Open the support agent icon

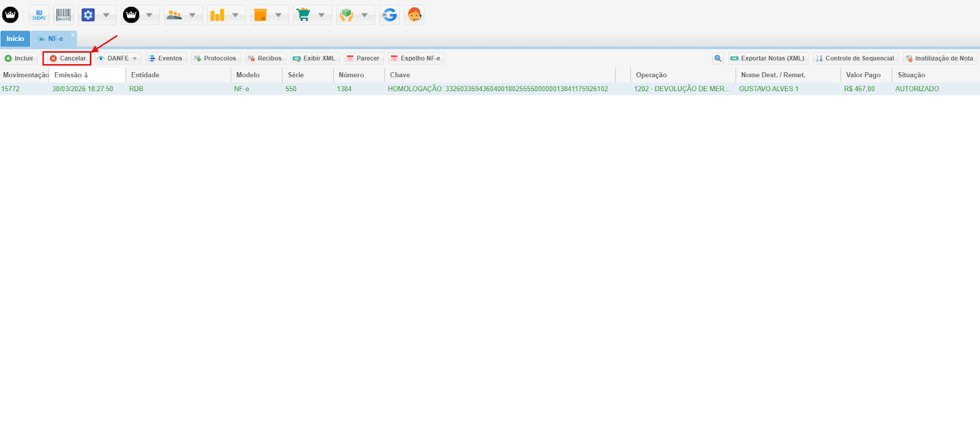coord(415,15)
